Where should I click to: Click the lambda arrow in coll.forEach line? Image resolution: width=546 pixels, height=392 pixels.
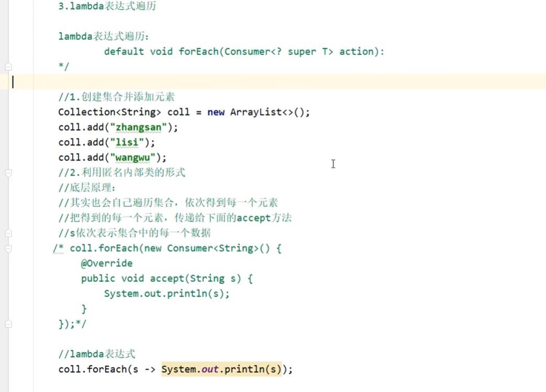pyautogui.click(x=150, y=369)
